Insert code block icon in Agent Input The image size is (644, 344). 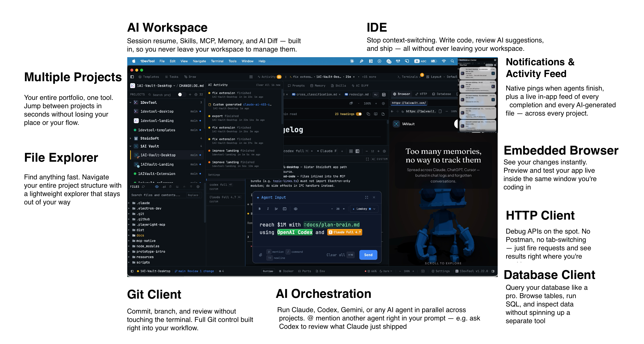[x=285, y=209]
